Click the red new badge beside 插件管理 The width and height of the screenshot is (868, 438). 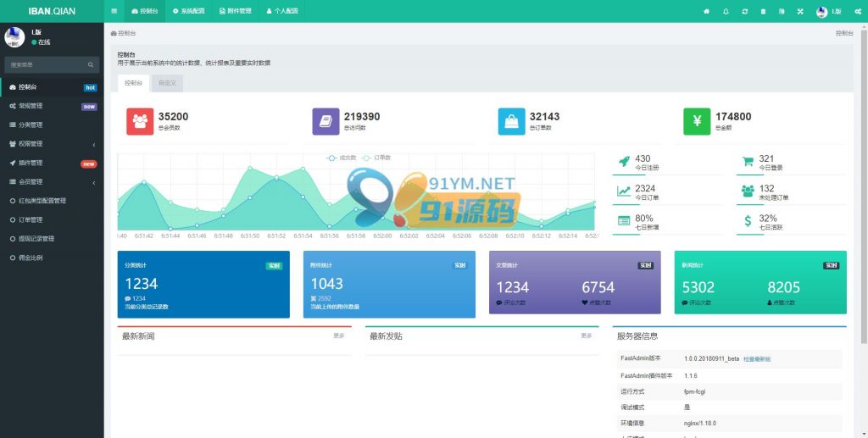88,164
